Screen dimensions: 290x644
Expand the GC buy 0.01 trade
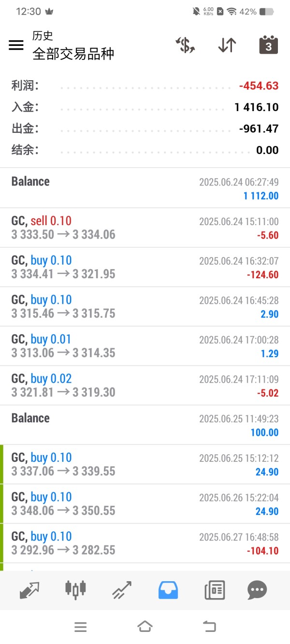click(145, 346)
